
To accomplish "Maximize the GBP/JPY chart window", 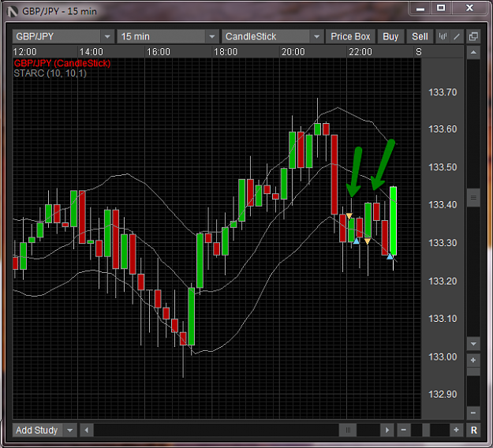I will click(441, 8).
